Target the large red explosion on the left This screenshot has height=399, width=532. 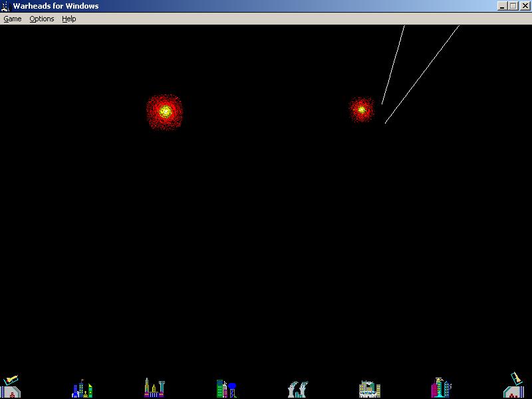pyautogui.click(x=165, y=112)
